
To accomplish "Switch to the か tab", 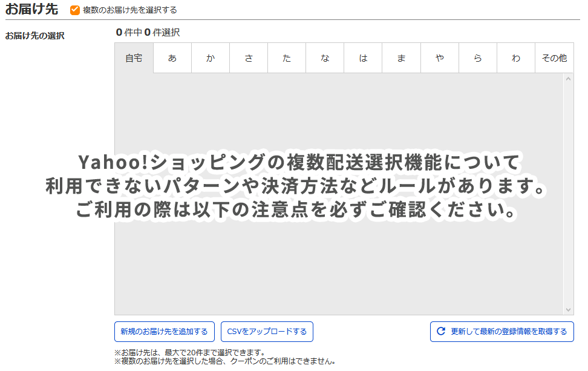I will (x=211, y=57).
